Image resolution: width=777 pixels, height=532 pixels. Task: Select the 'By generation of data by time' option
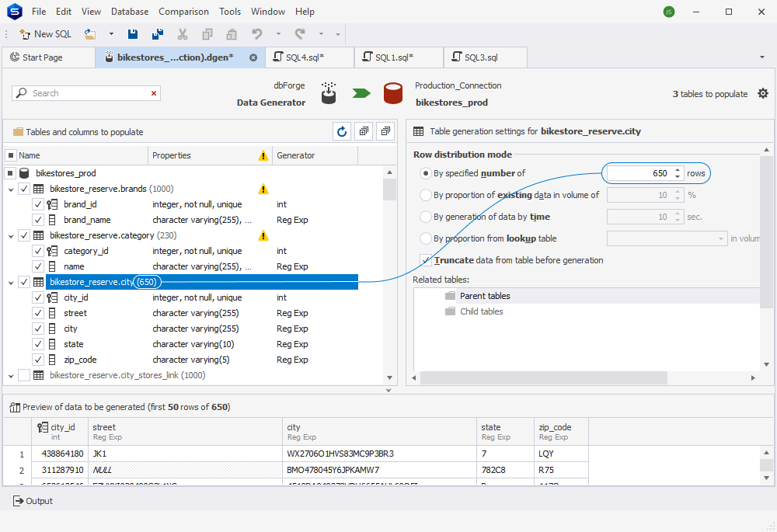425,217
